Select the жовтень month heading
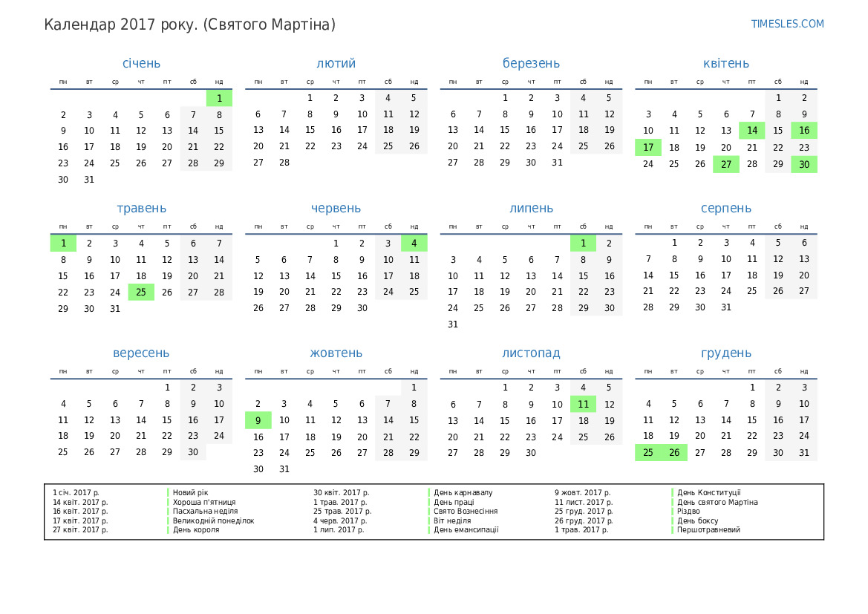Screen dimensions: 868x614 336,353
